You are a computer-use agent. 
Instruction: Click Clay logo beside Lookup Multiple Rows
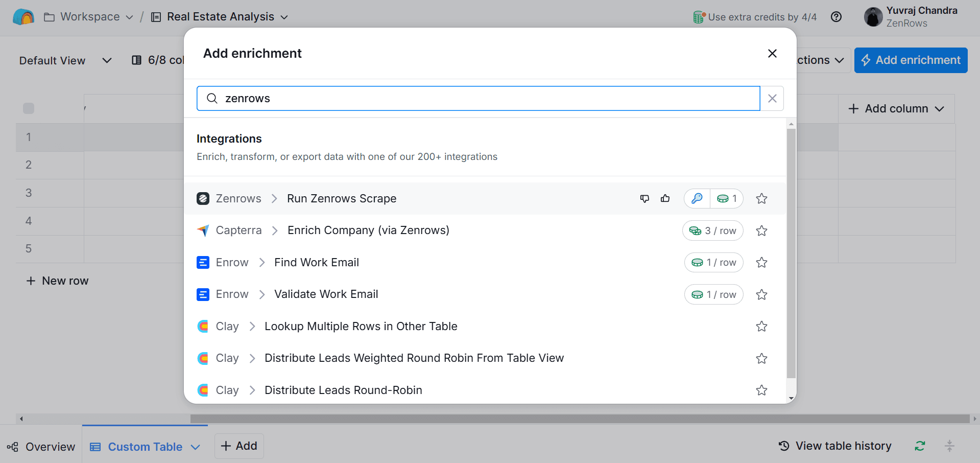pos(203,326)
